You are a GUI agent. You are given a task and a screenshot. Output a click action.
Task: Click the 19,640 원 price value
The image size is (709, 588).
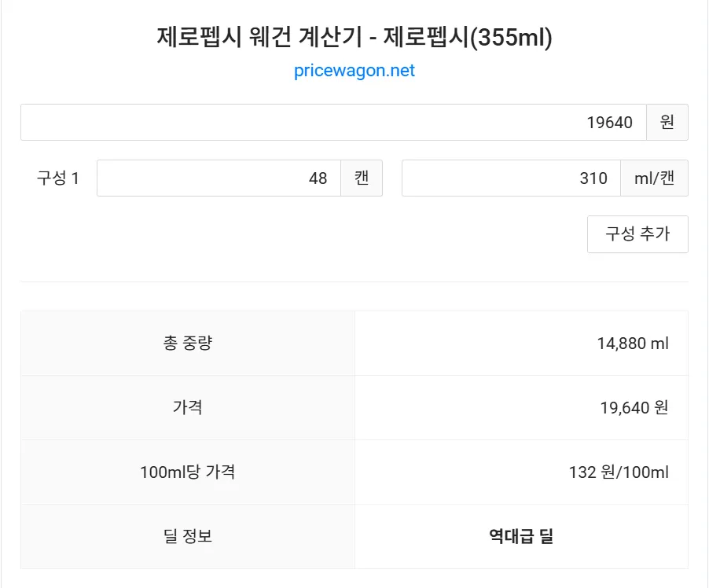pos(634,407)
